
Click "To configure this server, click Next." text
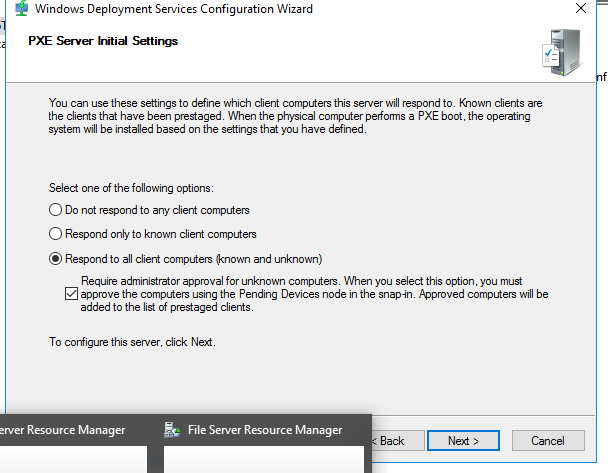click(x=132, y=342)
